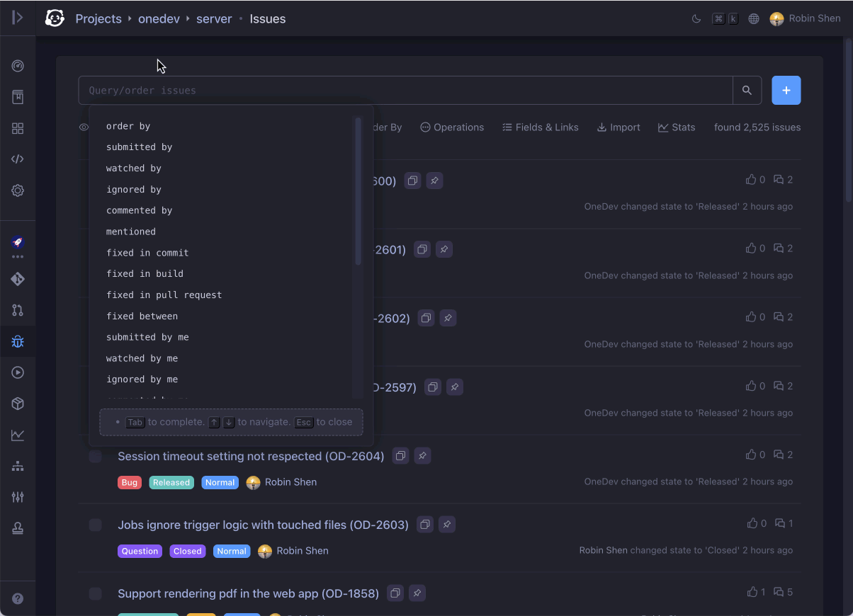Open the settings gear icon in sidebar
853x616 pixels.
18,190
